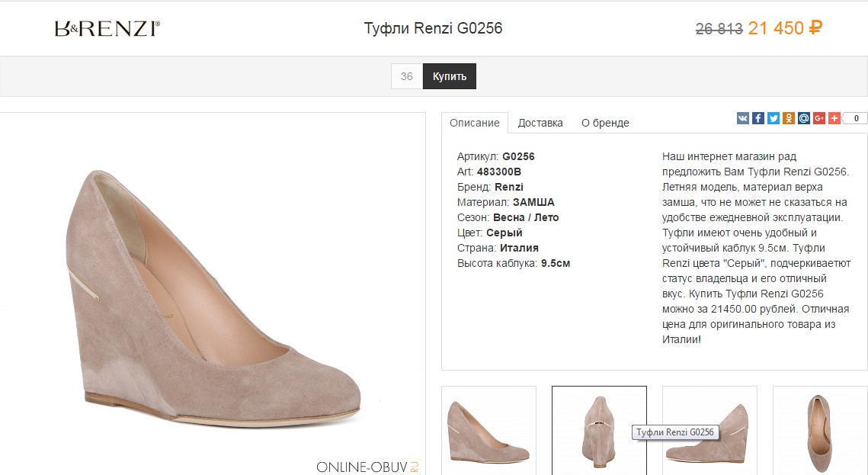Viewport: 868px width, 475px height.
Task: Share via the Odnoklassniki icon
Action: tap(789, 118)
